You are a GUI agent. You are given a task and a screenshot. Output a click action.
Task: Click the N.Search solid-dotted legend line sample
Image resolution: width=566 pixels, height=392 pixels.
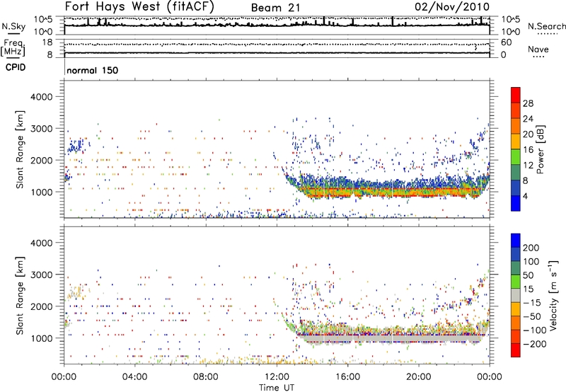point(547,33)
